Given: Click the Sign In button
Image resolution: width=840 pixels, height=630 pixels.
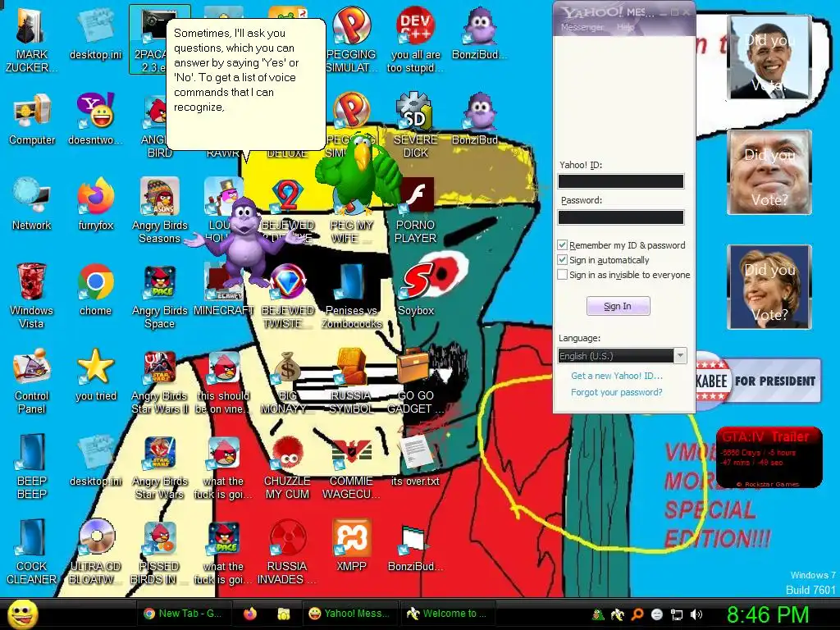Looking at the screenshot, I should [619, 306].
